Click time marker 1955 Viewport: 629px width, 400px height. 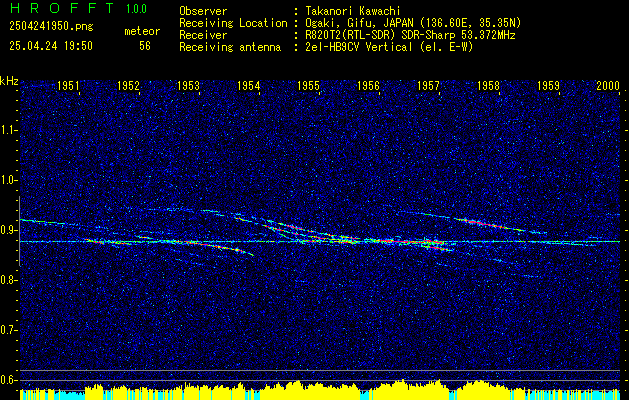coord(308,85)
